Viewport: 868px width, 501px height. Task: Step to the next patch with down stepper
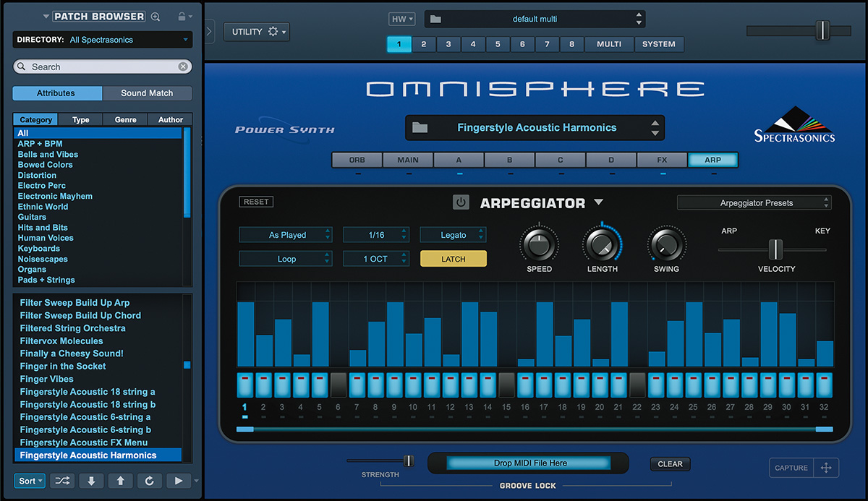[655, 134]
